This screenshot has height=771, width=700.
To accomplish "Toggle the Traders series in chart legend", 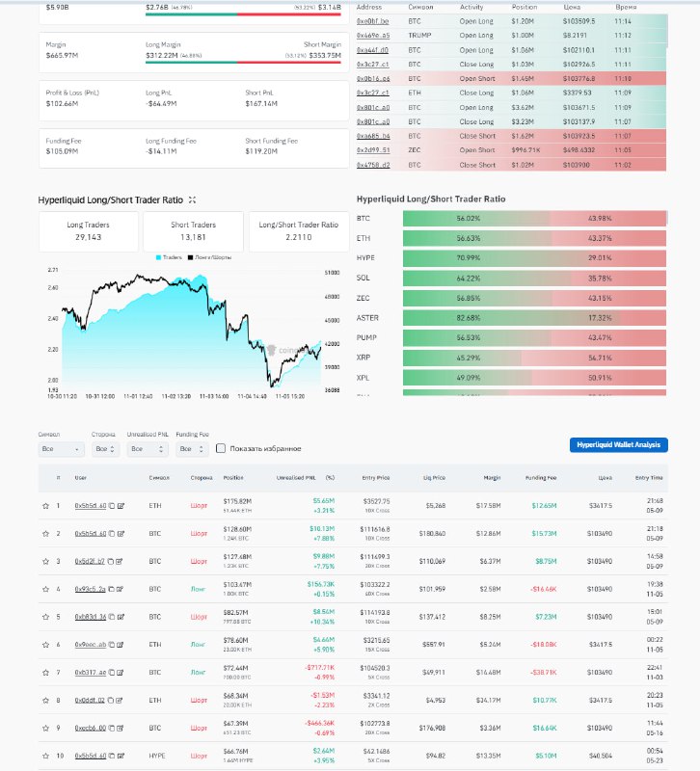I will 169,257.
